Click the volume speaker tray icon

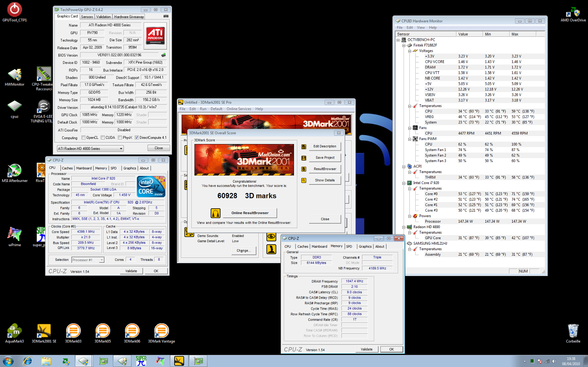click(x=554, y=361)
